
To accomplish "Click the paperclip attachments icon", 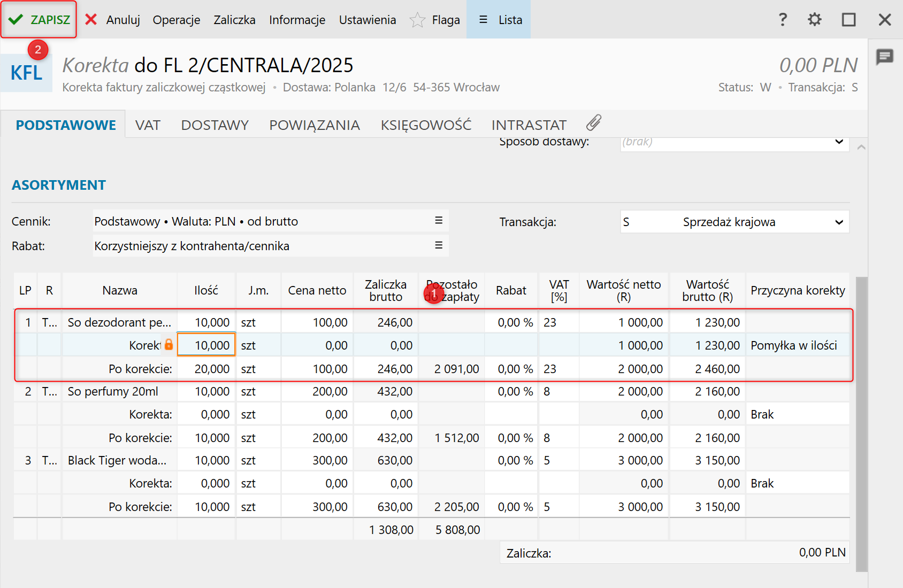I will coord(593,123).
